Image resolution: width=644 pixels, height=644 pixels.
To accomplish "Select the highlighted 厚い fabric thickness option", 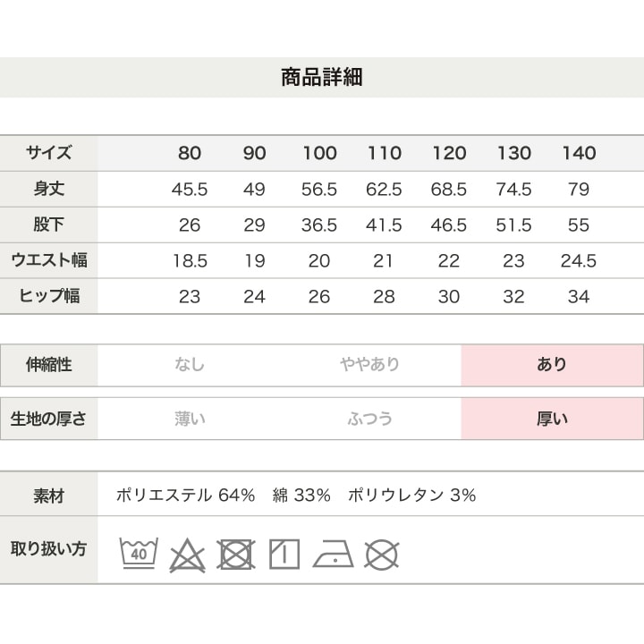I will click(x=552, y=418).
